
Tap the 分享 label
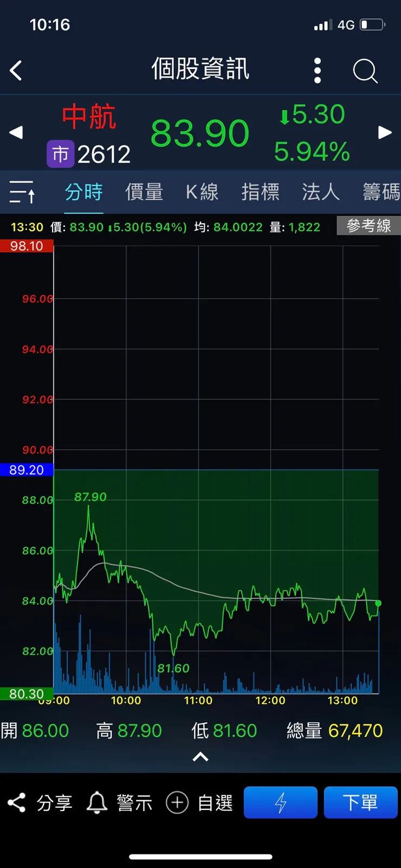54,802
